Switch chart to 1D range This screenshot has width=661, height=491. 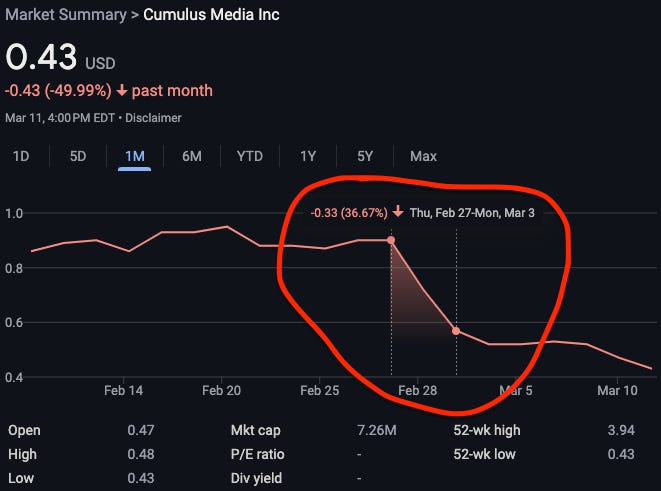[21, 156]
